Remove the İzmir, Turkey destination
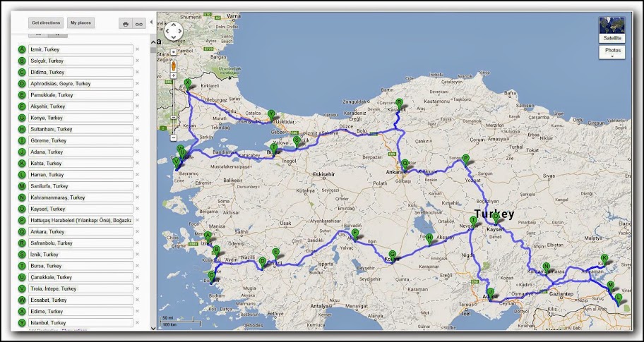 coord(137,49)
